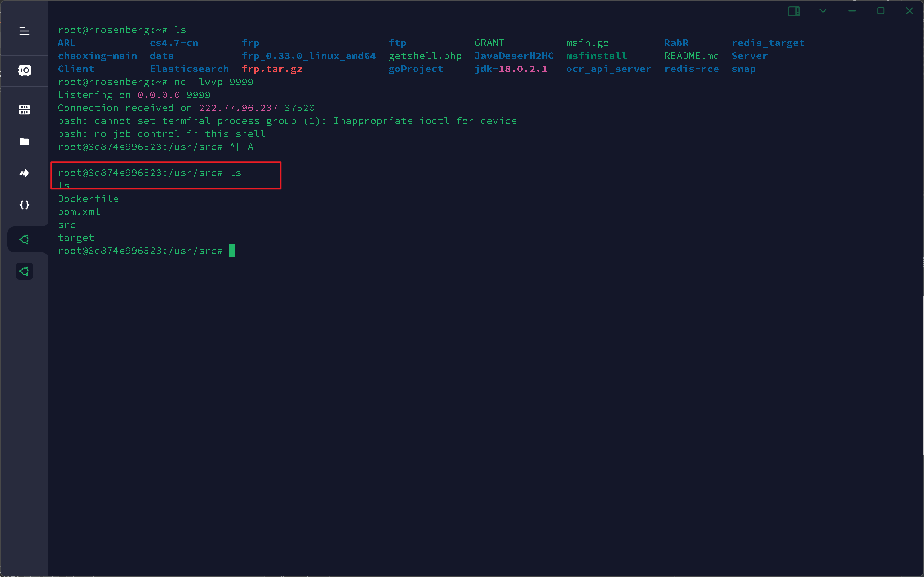Open the Hosts server list icon
924x577 pixels.
pos(25,110)
